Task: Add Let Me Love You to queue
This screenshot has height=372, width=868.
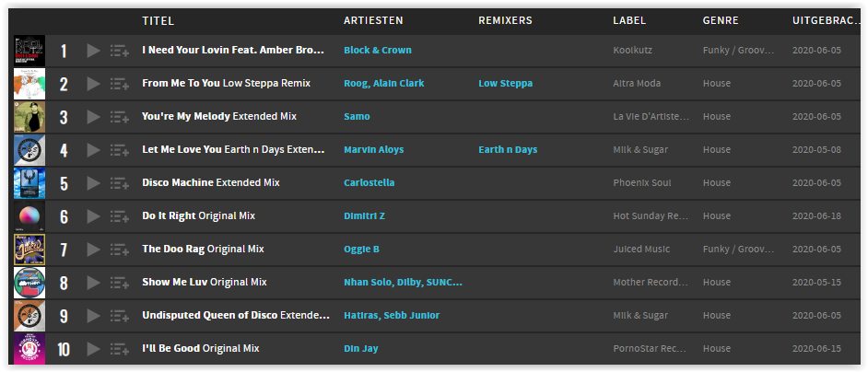Action: (x=119, y=150)
